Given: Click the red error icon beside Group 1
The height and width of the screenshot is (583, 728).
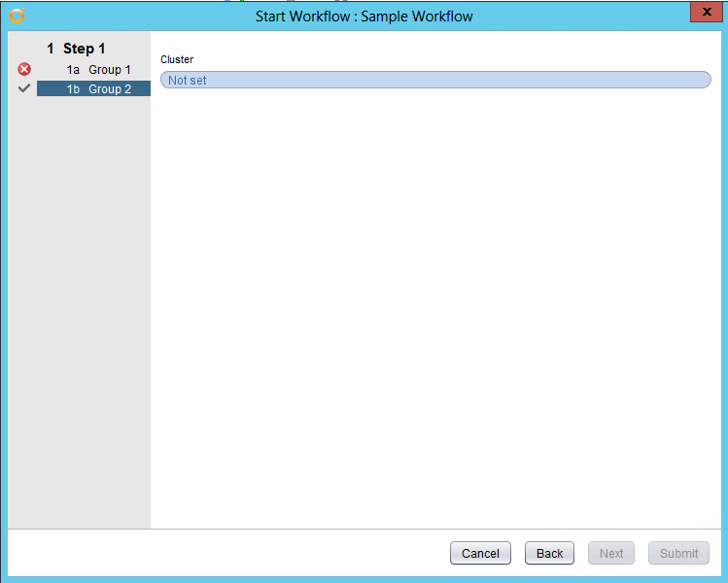Looking at the screenshot, I should click(24, 69).
